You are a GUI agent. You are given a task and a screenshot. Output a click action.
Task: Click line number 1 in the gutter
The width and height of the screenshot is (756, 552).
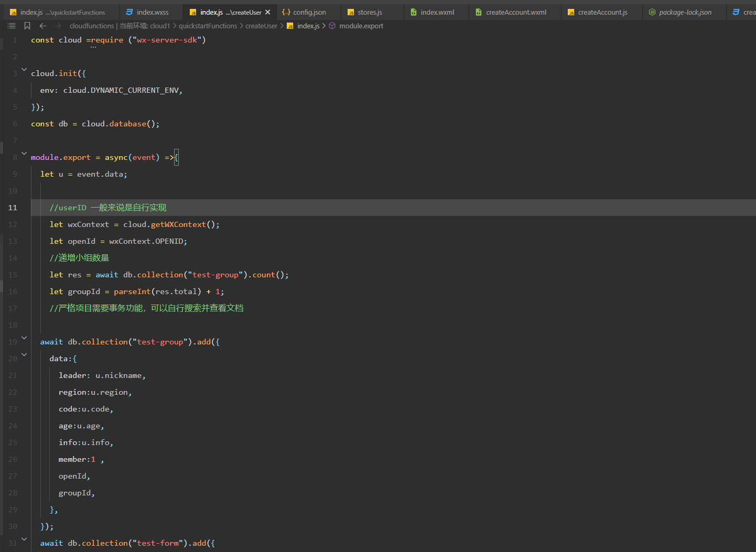(15, 40)
